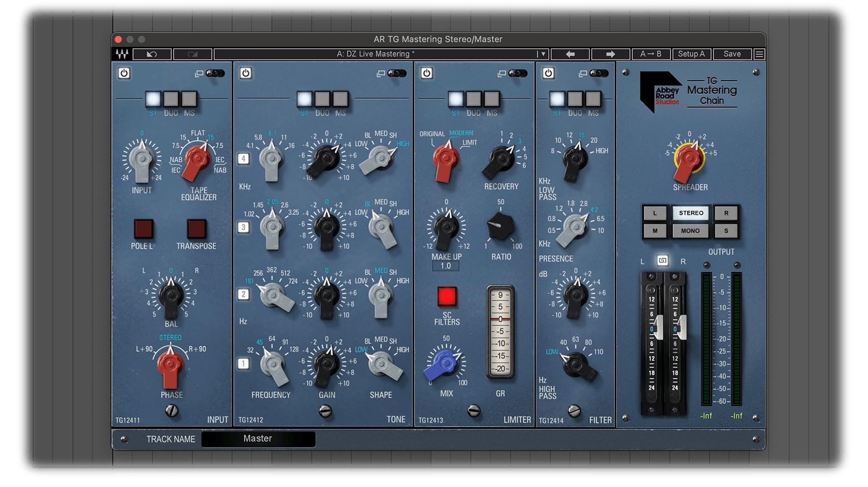Toggle power of the FILTER module
868x487 pixels.
(548, 73)
